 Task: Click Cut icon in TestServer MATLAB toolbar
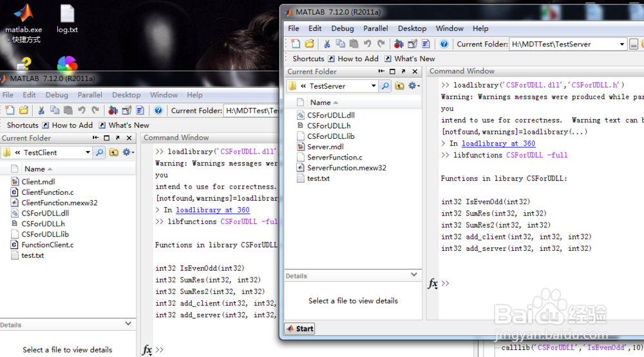pyautogui.click(x=327, y=44)
